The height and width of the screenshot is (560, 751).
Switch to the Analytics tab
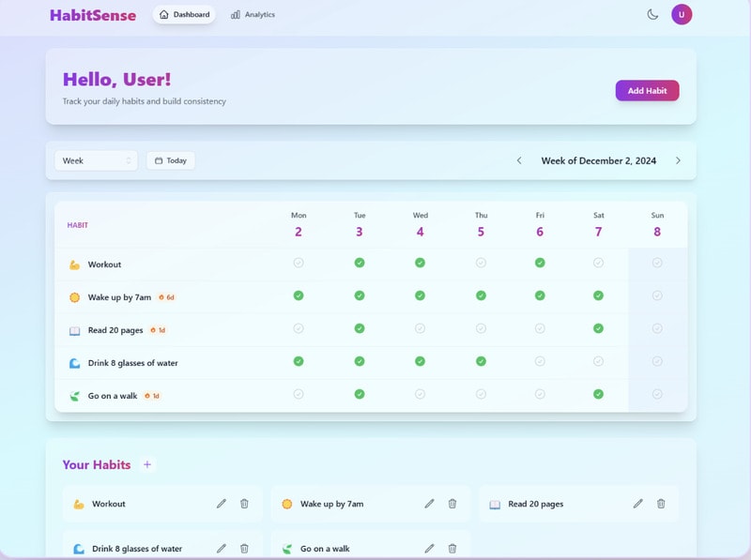253,15
